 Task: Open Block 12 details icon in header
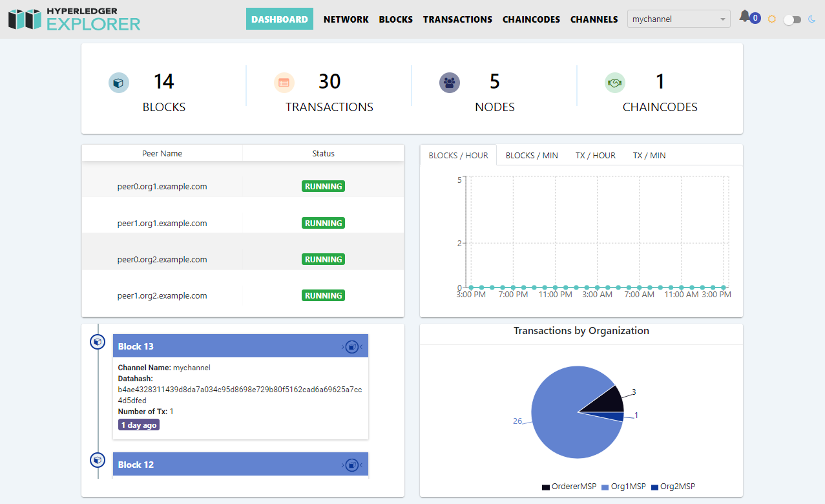tap(351, 465)
